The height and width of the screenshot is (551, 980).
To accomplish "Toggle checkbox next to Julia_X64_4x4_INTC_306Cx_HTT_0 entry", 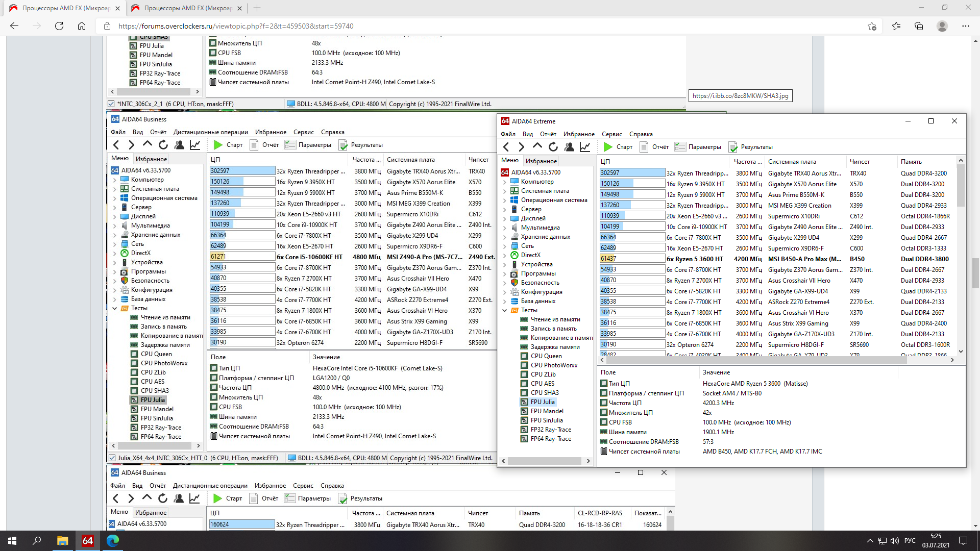I will (x=112, y=458).
